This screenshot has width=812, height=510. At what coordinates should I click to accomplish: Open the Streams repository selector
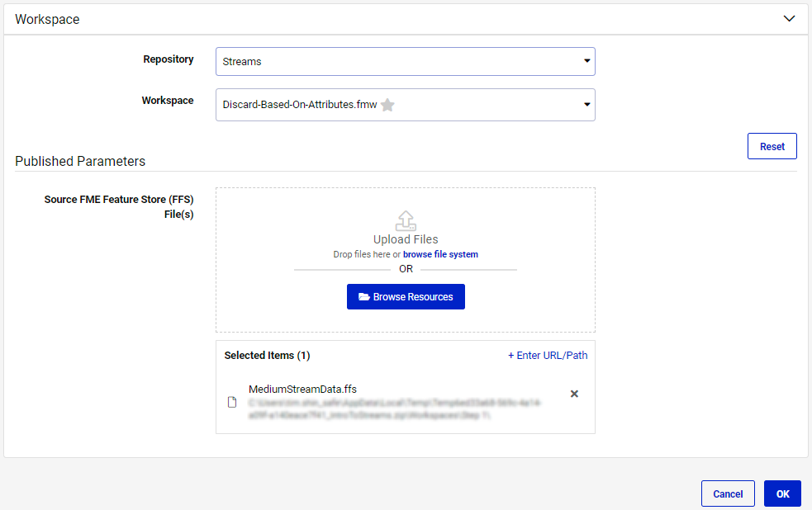click(x=405, y=61)
